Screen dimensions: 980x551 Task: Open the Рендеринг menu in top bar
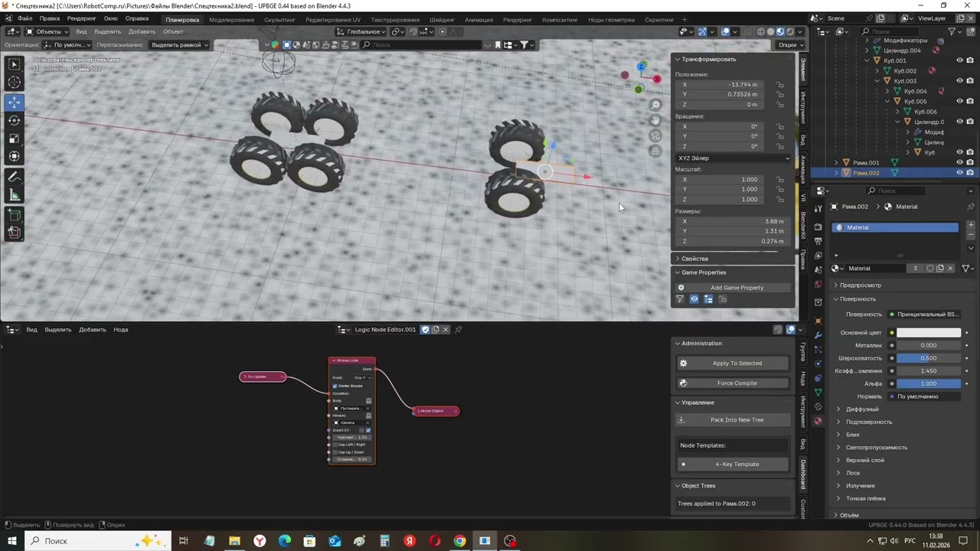pyautogui.click(x=82, y=19)
